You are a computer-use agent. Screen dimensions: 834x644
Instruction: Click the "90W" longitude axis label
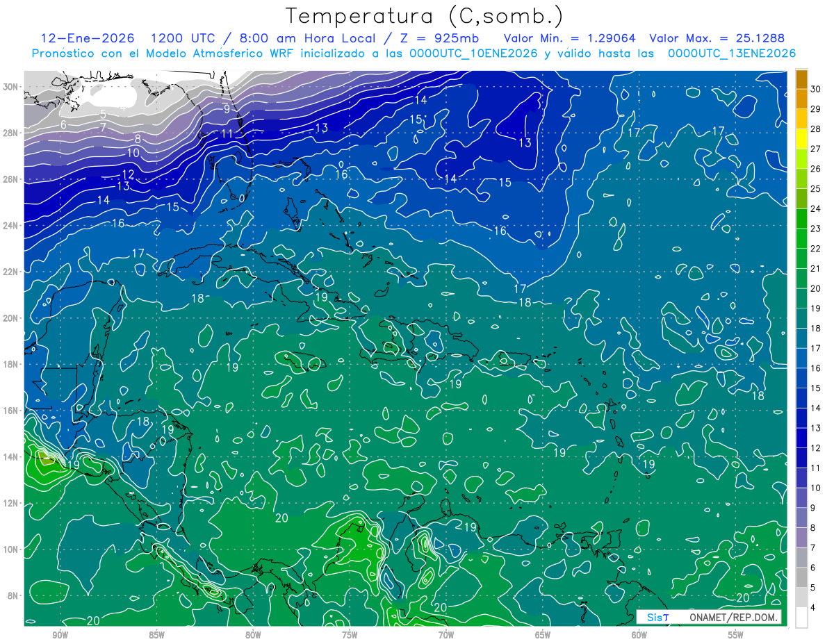tap(60, 635)
